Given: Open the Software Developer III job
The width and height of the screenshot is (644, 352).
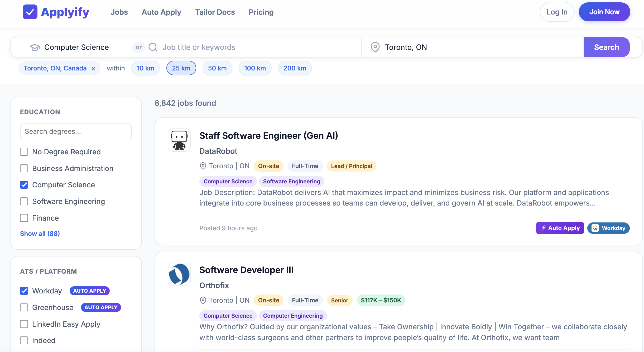Looking at the screenshot, I should coord(246,270).
